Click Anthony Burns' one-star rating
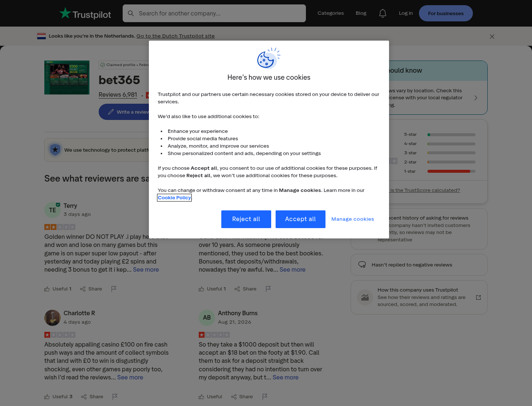This screenshot has width=532, height=406. tap(214, 335)
